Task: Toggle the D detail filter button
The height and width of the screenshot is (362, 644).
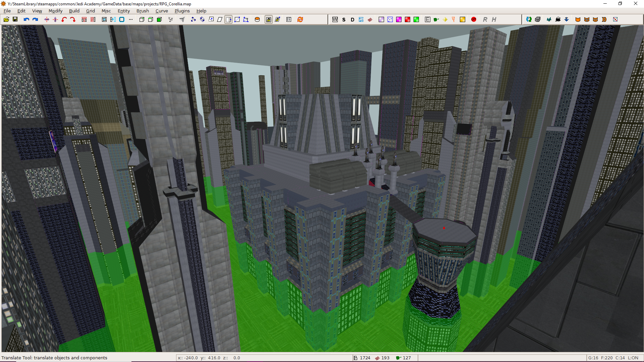Action: coord(353,19)
